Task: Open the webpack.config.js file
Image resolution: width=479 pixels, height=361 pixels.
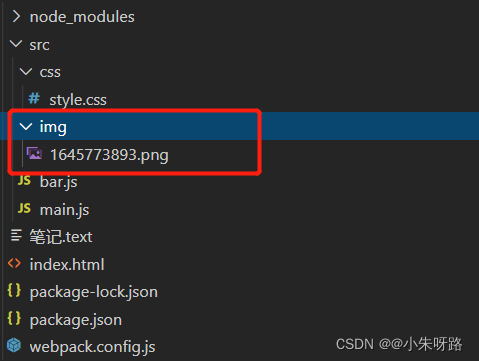Action: 93,347
